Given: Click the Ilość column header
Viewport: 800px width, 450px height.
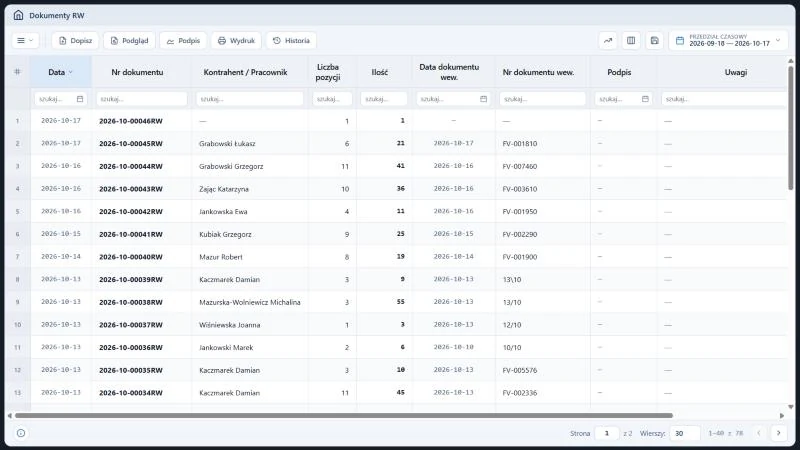Looking at the screenshot, I should click(x=380, y=72).
